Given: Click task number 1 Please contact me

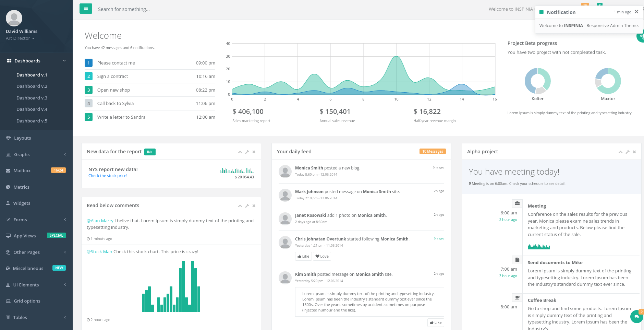Looking at the screenshot, I should 150,63.
